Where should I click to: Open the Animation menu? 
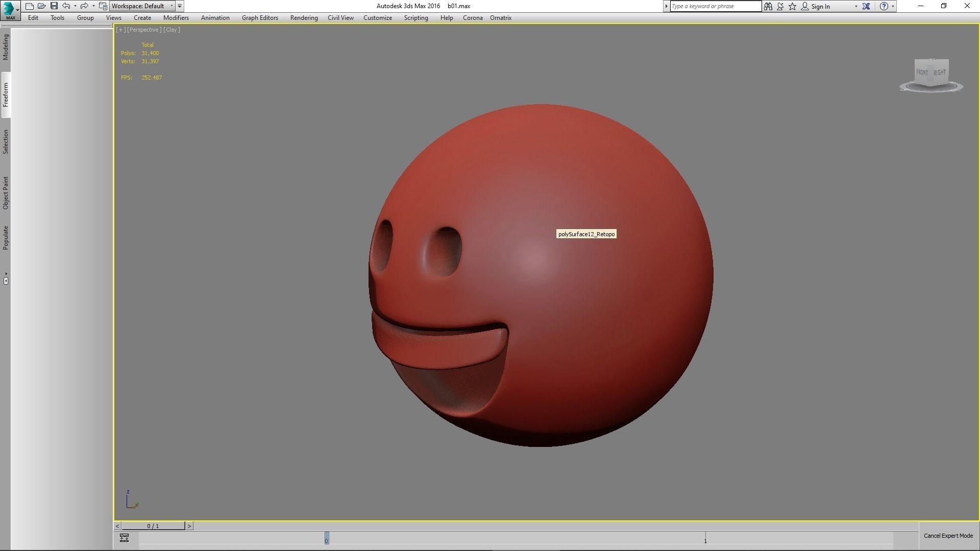[215, 18]
